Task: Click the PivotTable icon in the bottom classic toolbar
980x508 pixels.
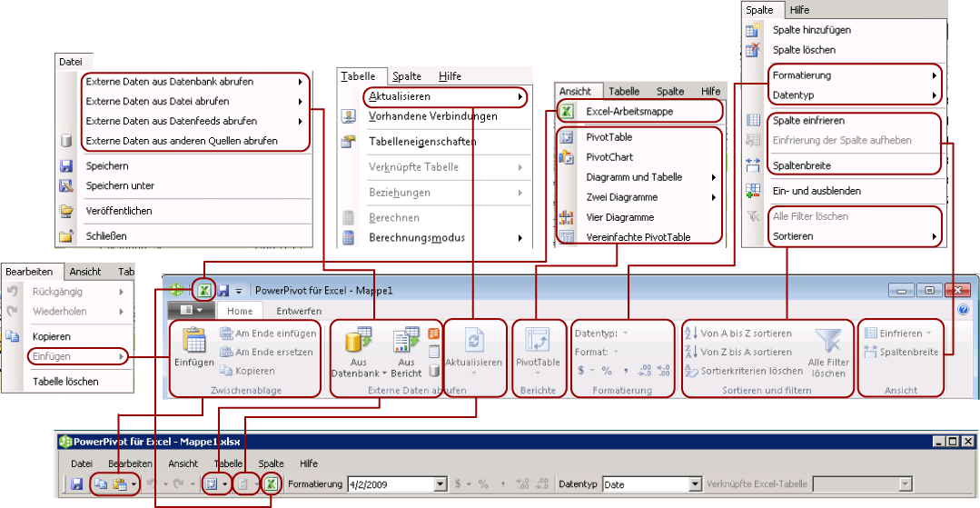Action: tap(212, 484)
